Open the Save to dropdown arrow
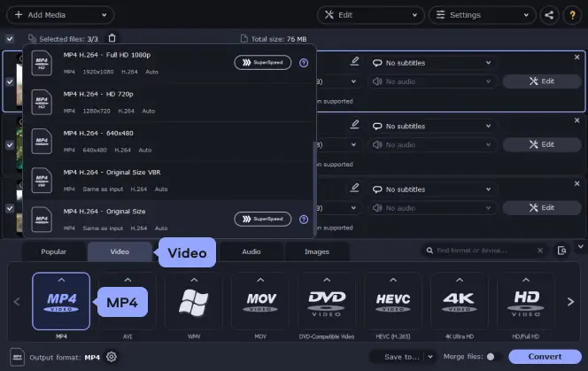 430,357
